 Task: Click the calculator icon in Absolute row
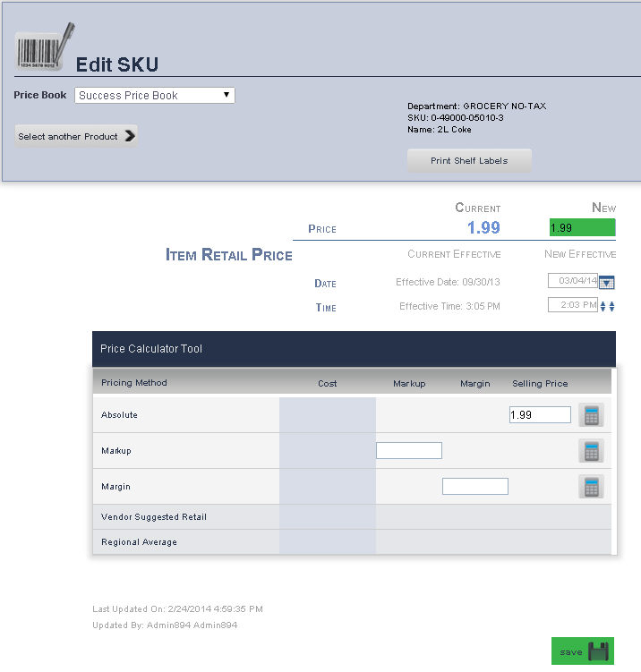591,415
